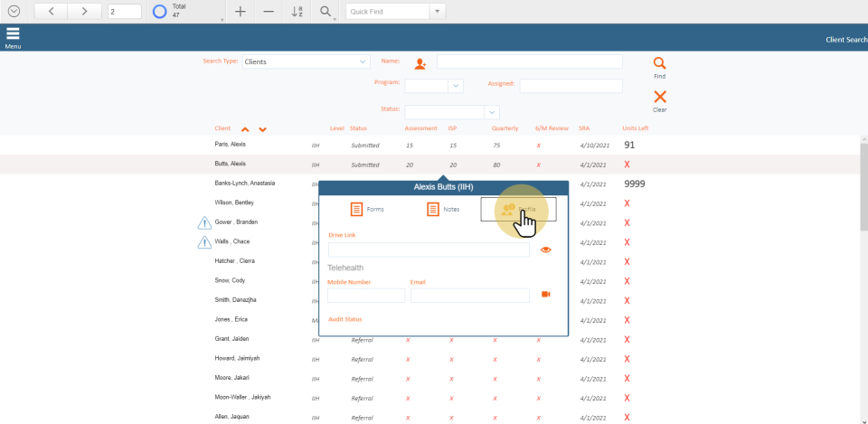
Task: Open Forms in the Alexis Butts popup
Action: point(368,209)
